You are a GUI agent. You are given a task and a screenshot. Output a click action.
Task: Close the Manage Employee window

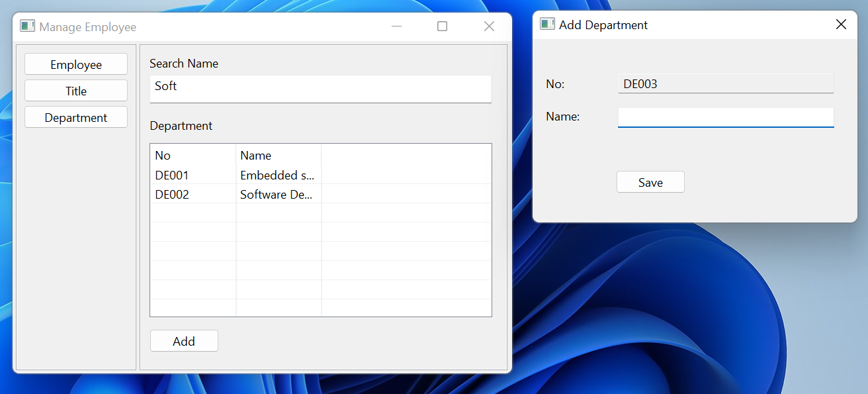pyautogui.click(x=489, y=26)
